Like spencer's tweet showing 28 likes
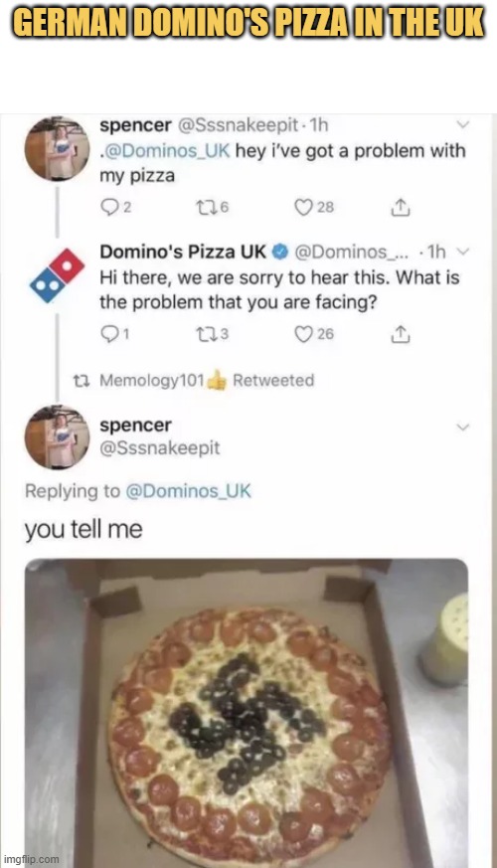The height and width of the screenshot is (868, 497). [303, 207]
